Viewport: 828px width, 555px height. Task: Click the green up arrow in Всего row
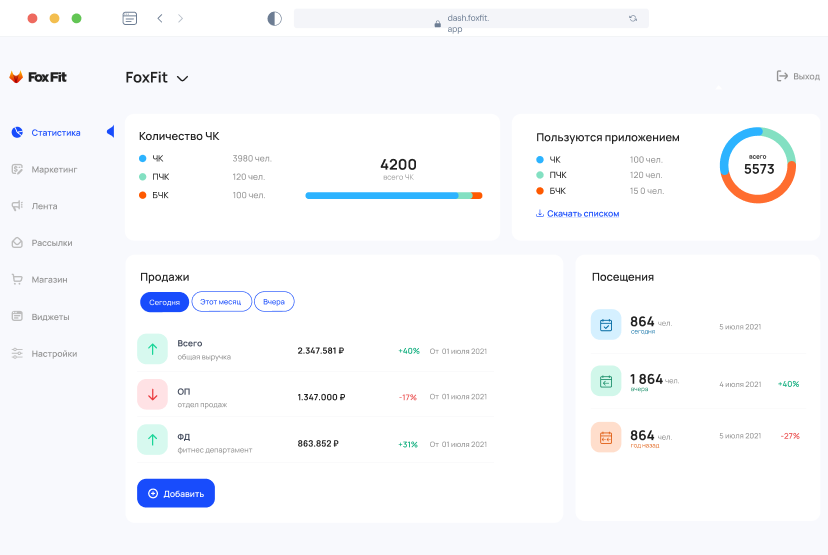pos(153,349)
